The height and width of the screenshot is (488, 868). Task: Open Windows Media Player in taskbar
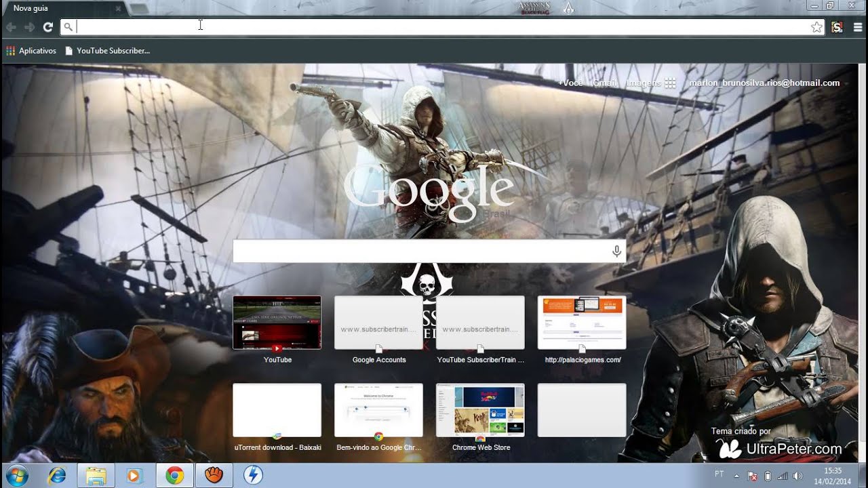tap(134, 475)
